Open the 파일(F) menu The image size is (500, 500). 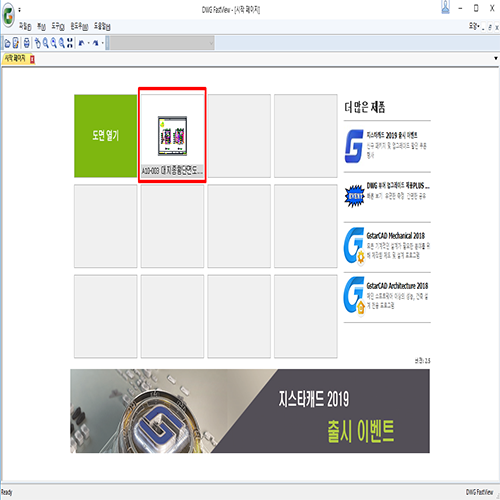click(x=25, y=26)
